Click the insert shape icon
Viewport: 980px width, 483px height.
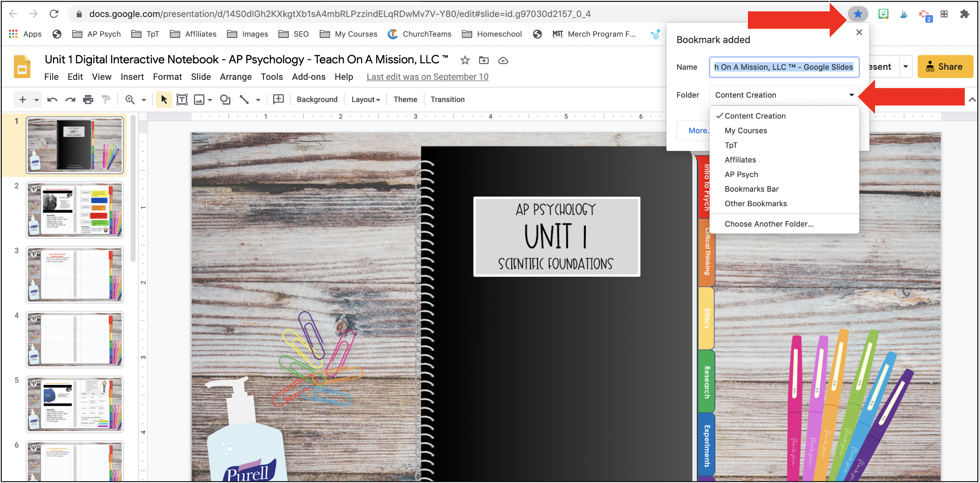(x=225, y=100)
